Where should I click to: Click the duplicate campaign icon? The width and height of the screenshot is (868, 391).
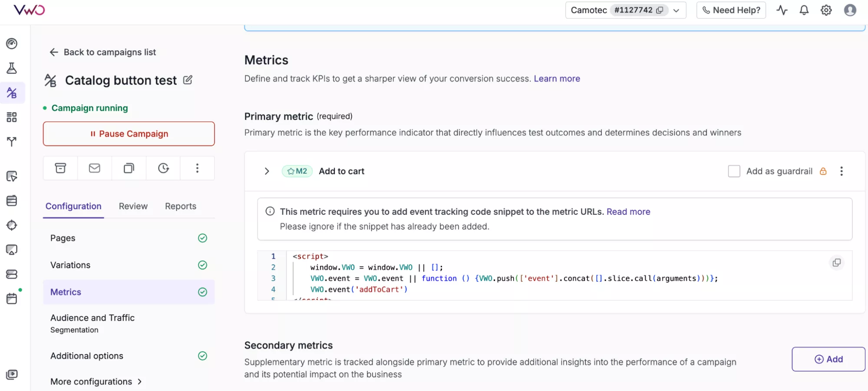[129, 168]
